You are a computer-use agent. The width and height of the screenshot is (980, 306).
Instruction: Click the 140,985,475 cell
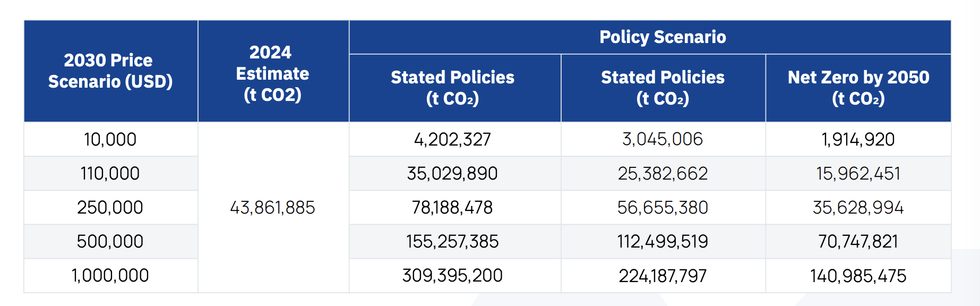858,276
